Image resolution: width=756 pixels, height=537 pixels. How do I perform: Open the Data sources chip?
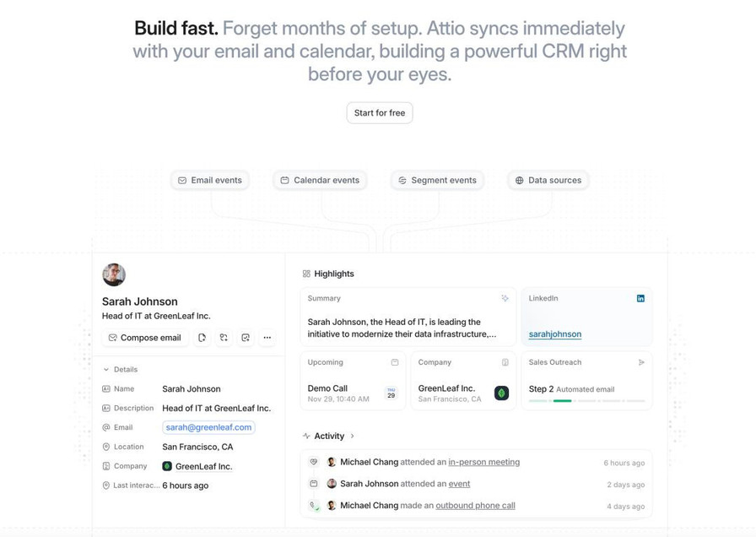point(548,181)
